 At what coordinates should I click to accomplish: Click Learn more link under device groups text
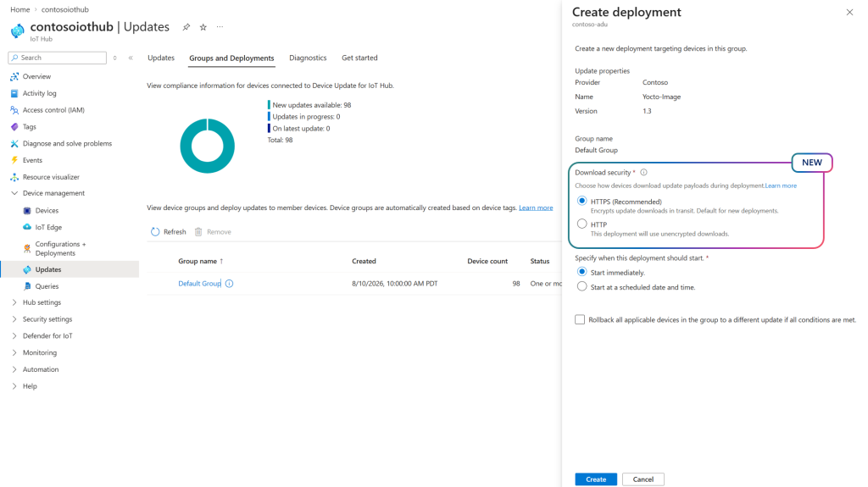point(536,208)
